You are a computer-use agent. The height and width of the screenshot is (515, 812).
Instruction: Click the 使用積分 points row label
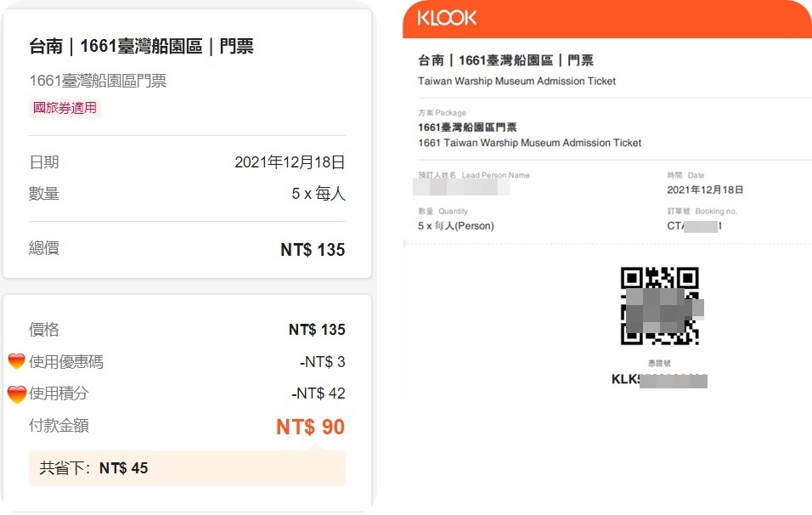point(59,393)
